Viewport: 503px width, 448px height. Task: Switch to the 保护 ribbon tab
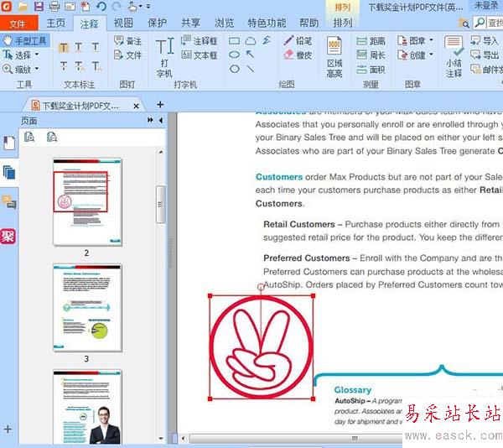(x=157, y=23)
